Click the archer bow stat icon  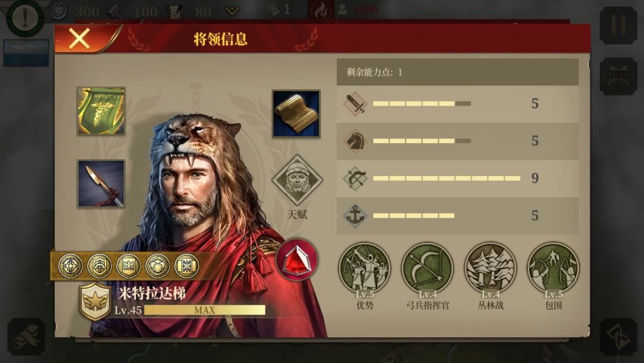(x=355, y=179)
